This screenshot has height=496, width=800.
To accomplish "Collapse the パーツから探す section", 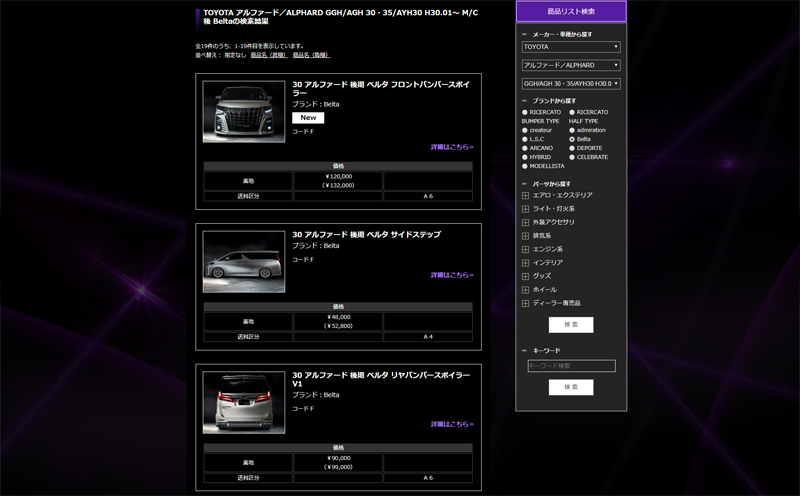I will (524, 184).
